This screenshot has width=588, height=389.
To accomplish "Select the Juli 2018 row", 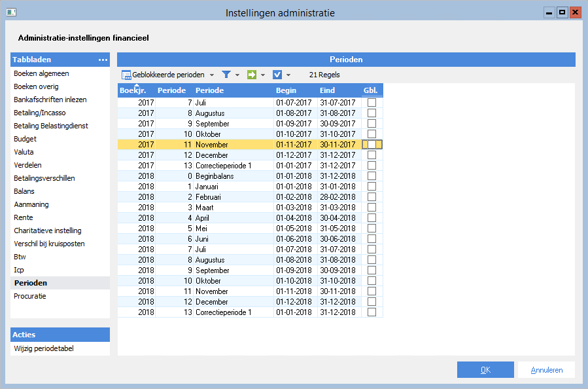I will tap(250, 250).
